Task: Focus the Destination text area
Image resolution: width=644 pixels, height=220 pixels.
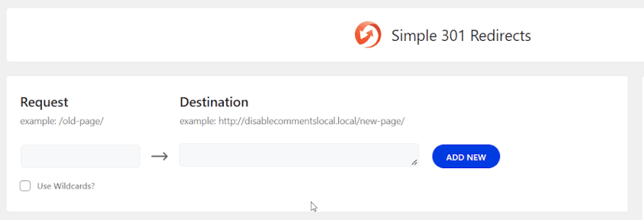Action: click(x=299, y=155)
